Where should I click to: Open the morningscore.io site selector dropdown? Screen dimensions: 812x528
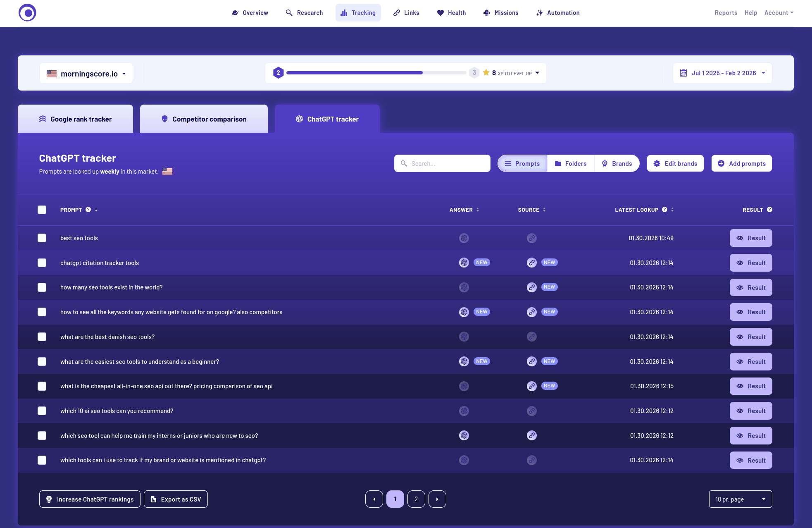pos(86,73)
